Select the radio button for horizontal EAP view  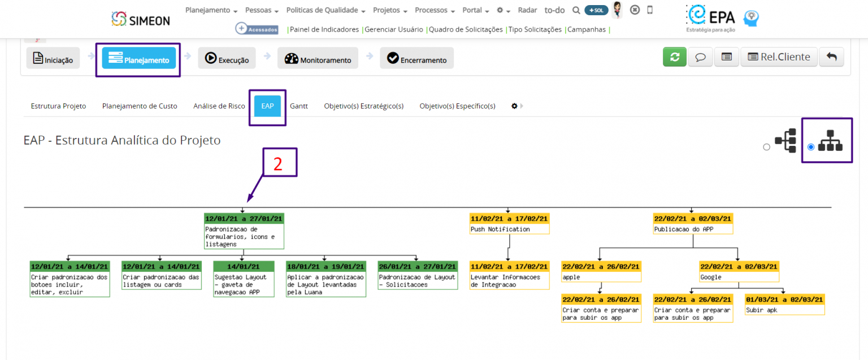tap(767, 147)
